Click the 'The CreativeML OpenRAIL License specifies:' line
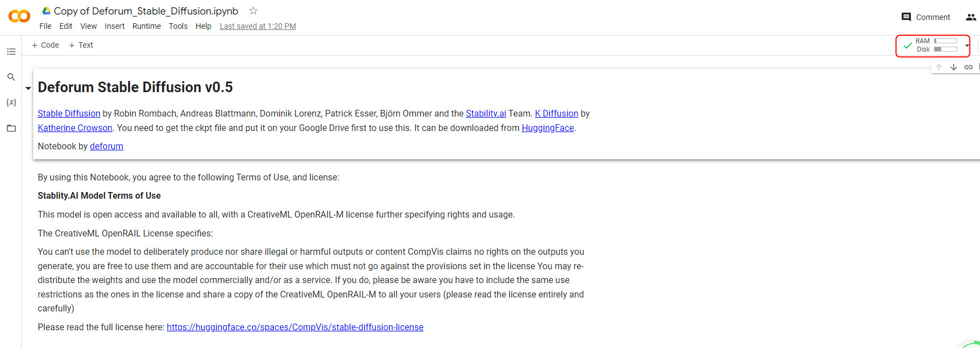Viewport: 980px width, 348px height. point(125,233)
